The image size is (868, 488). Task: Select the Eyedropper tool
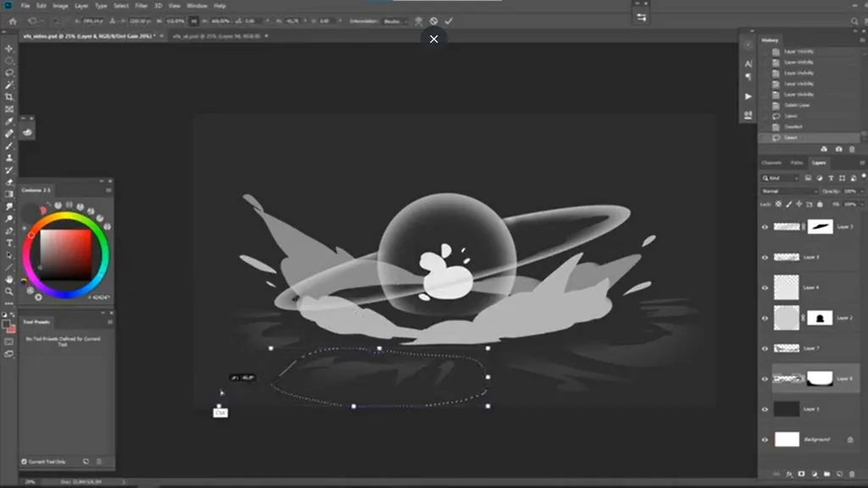click(8, 122)
